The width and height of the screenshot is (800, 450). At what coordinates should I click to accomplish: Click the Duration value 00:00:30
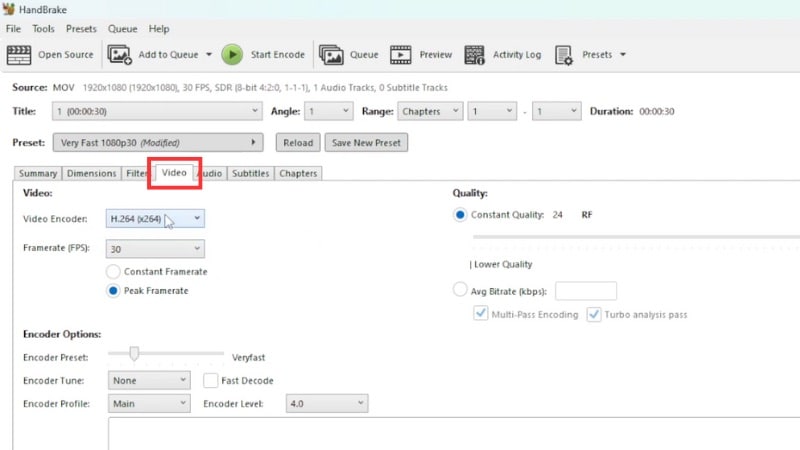pos(657,111)
